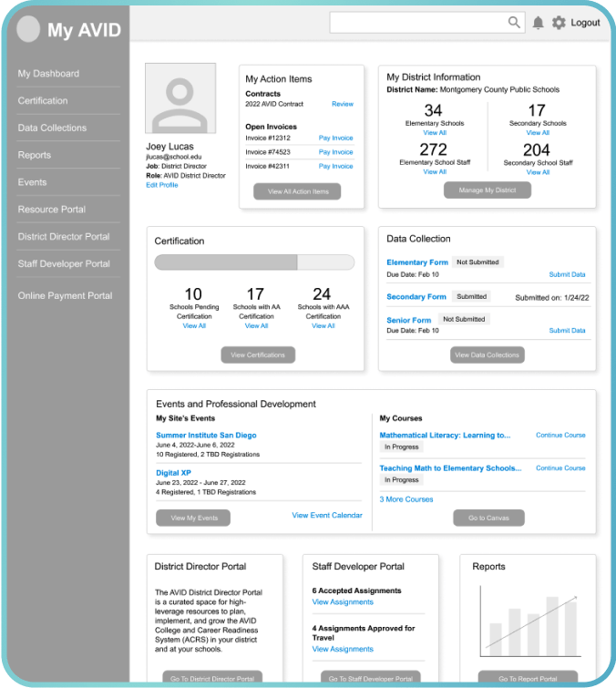
Task: View all Schools with AA Certification
Action: (256, 325)
